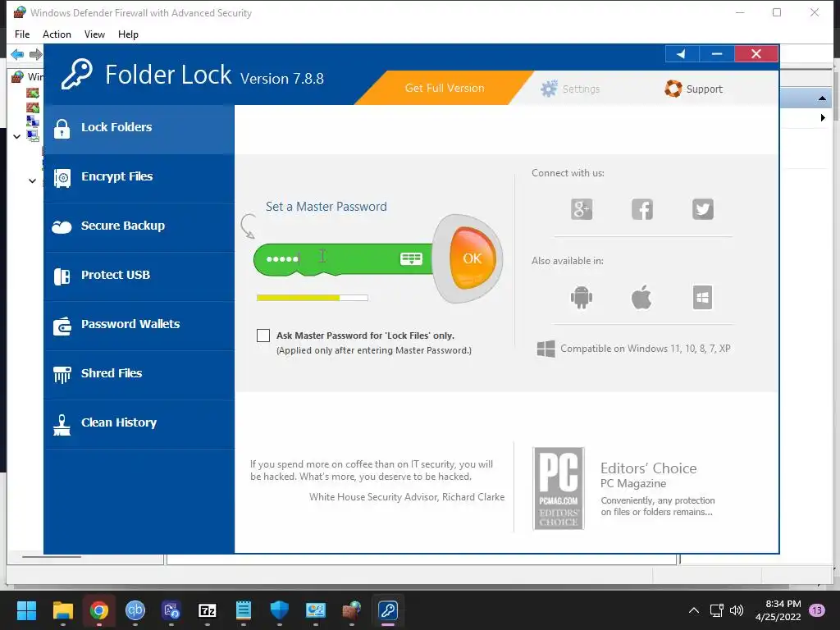
Task: Open volume control in system tray
Action: [x=737, y=610]
